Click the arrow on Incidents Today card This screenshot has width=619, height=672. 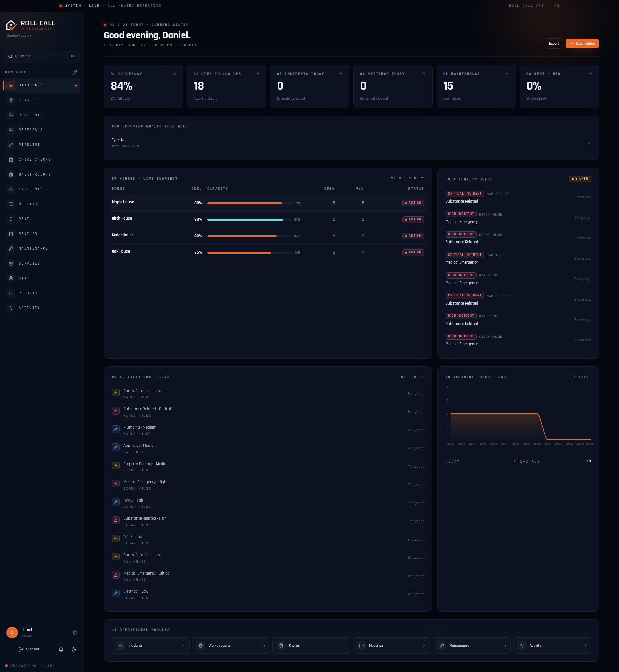coord(340,74)
